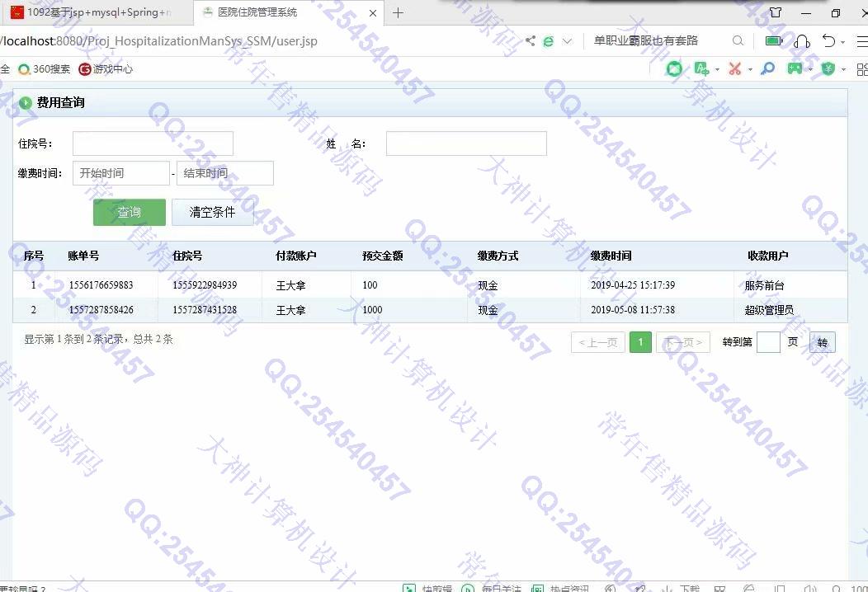Click 服务前台 in first row
The height and width of the screenshot is (592, 868).
[x=765, y=285]
